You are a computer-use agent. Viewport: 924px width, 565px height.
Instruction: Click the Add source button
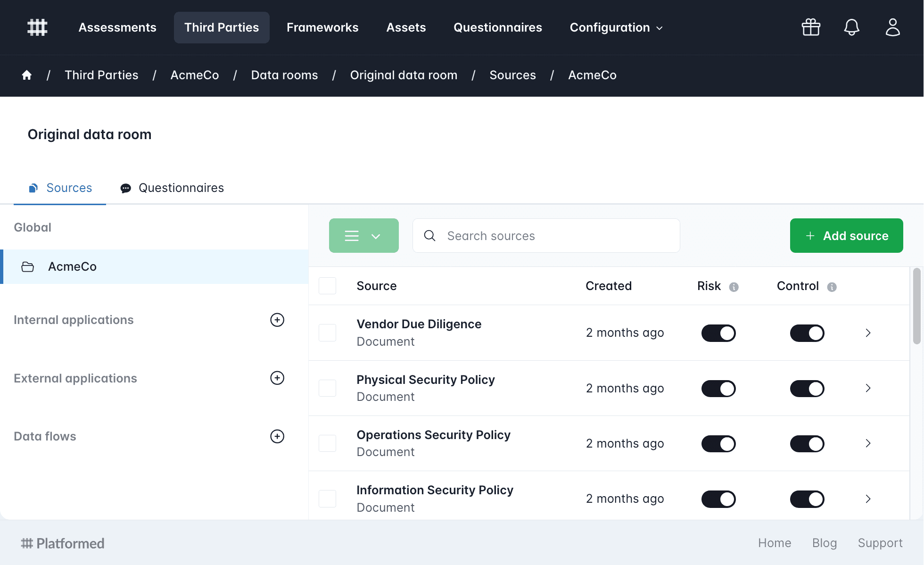click(846, 236)
